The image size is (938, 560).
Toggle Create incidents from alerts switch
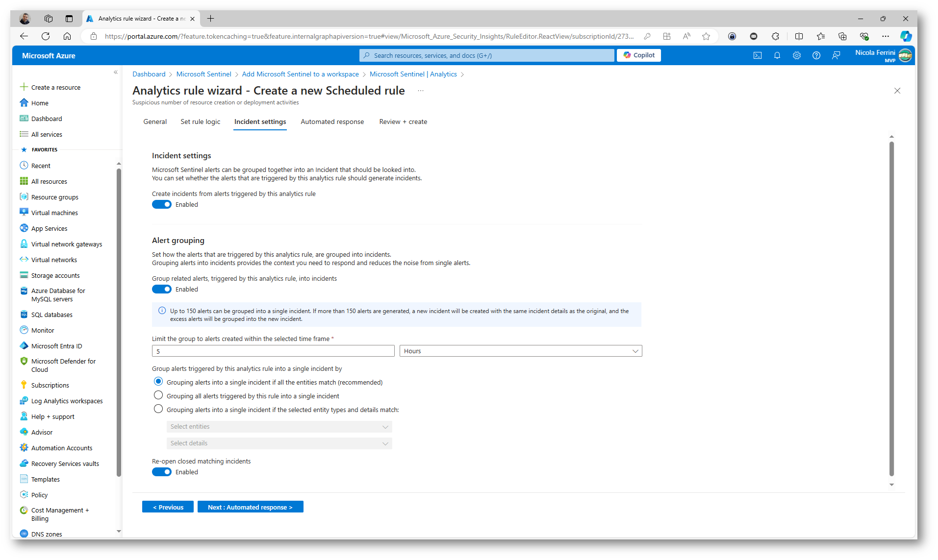[162, 204]
